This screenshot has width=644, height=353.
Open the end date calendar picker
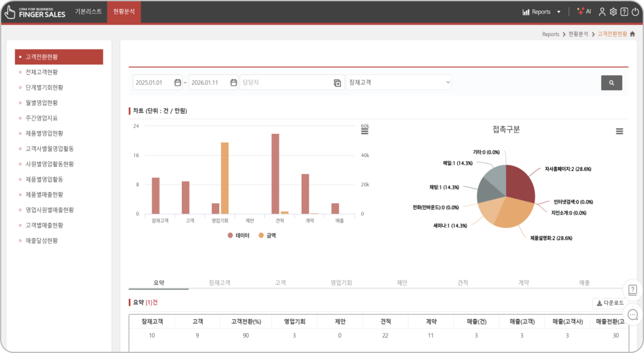[x=234, y=83]
